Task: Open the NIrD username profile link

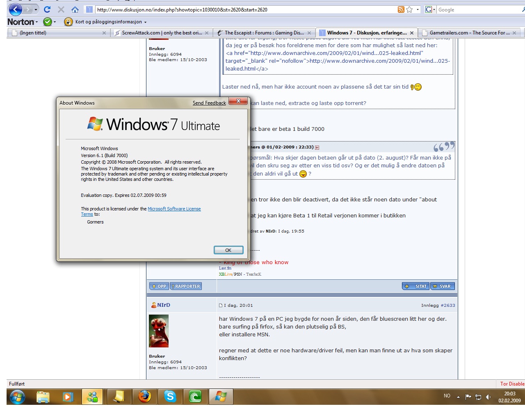Action: click(164, 305)
